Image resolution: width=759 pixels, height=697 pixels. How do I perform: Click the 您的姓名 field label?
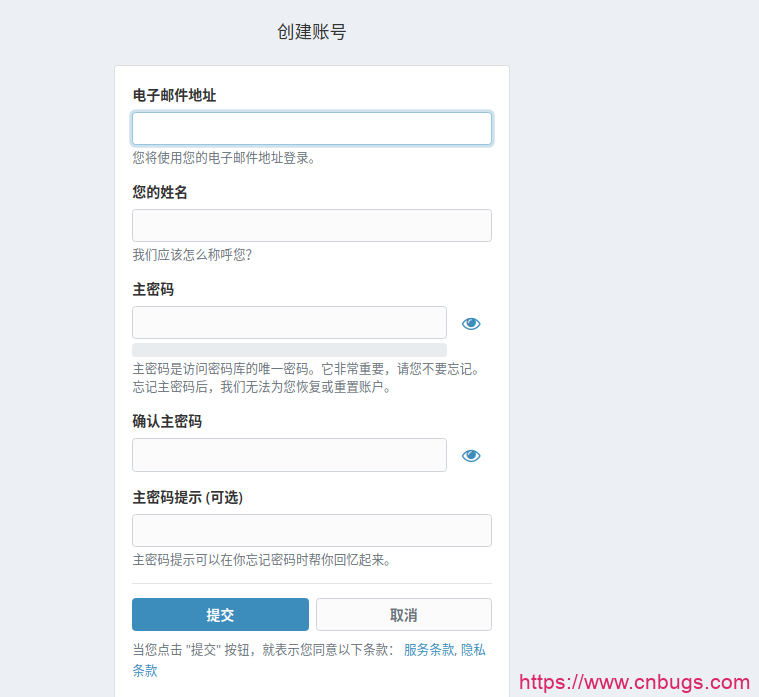160,192
